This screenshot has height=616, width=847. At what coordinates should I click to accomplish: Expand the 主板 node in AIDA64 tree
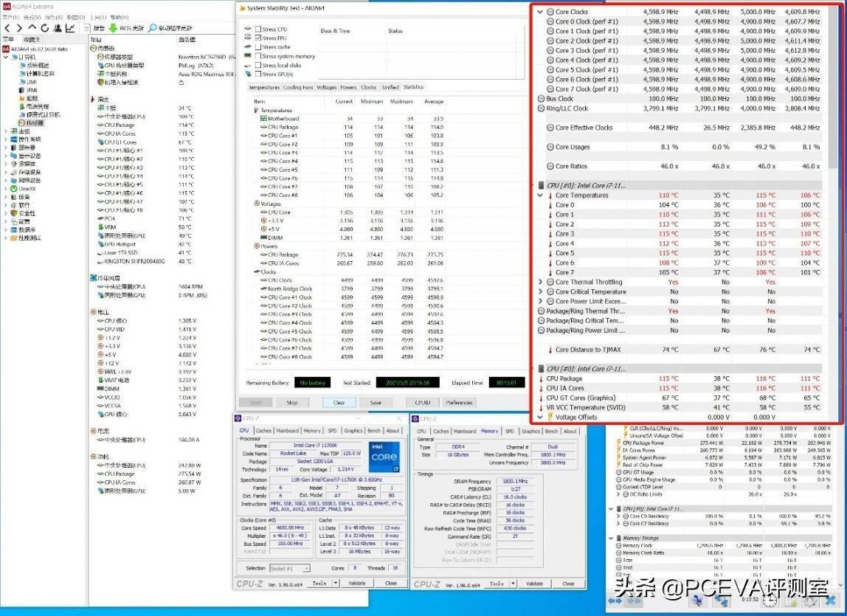6,131
